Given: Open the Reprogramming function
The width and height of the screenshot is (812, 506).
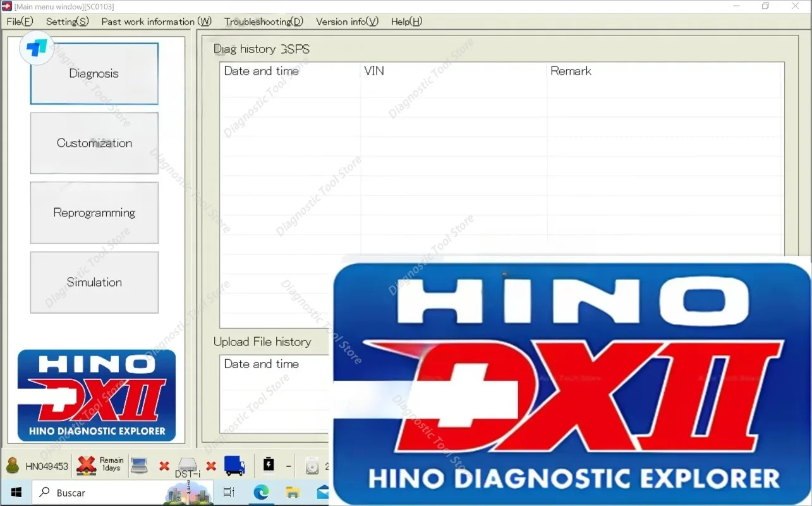Looking at the screenshot, I should [x=94, y=213].
